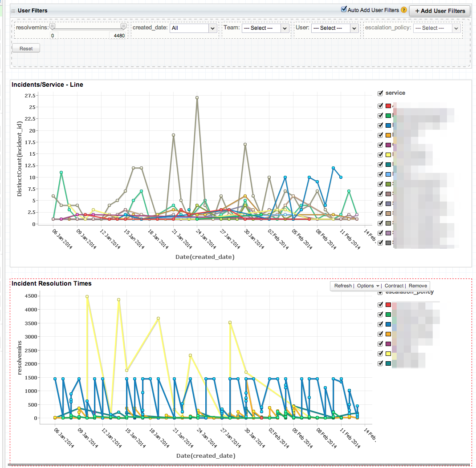Viewport: 476px width, 468px height.
Task: Click the yellow swatch in the escalation_policy legend
Action: [388, 354]
